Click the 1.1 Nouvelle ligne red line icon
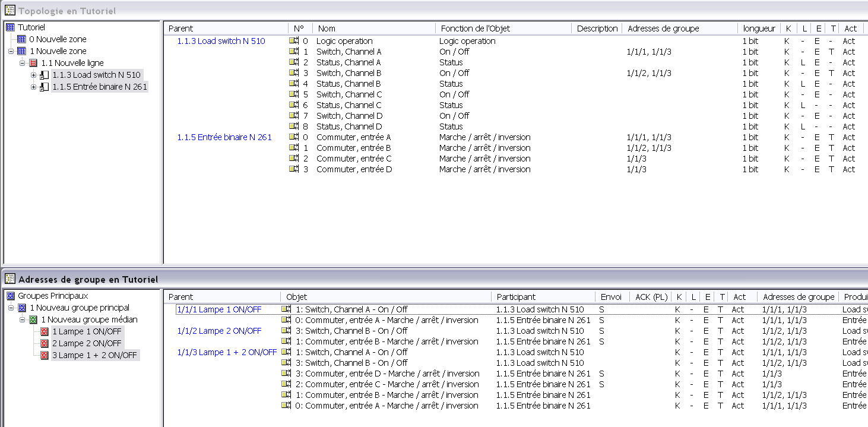 point(33,63)
